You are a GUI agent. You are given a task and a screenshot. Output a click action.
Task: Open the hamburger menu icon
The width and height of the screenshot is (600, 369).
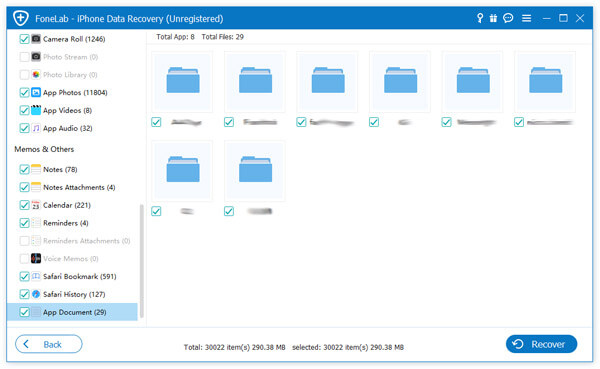(527, 18)
